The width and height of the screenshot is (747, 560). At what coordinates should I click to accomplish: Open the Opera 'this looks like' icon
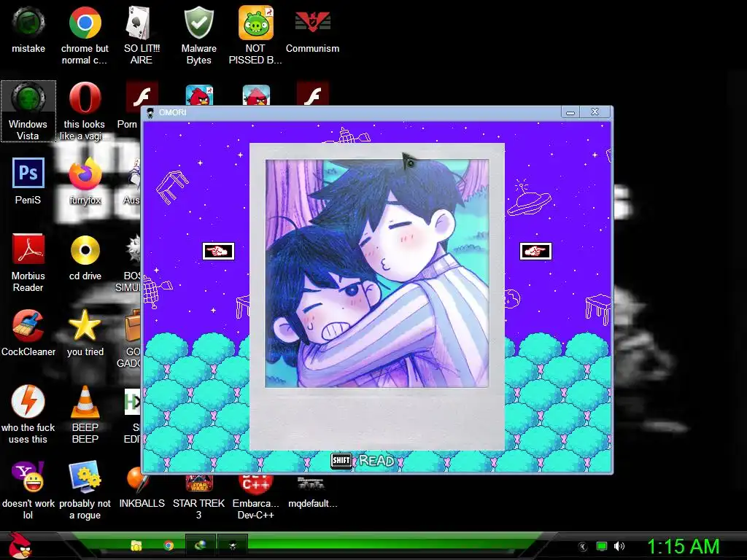pos(85,112)
